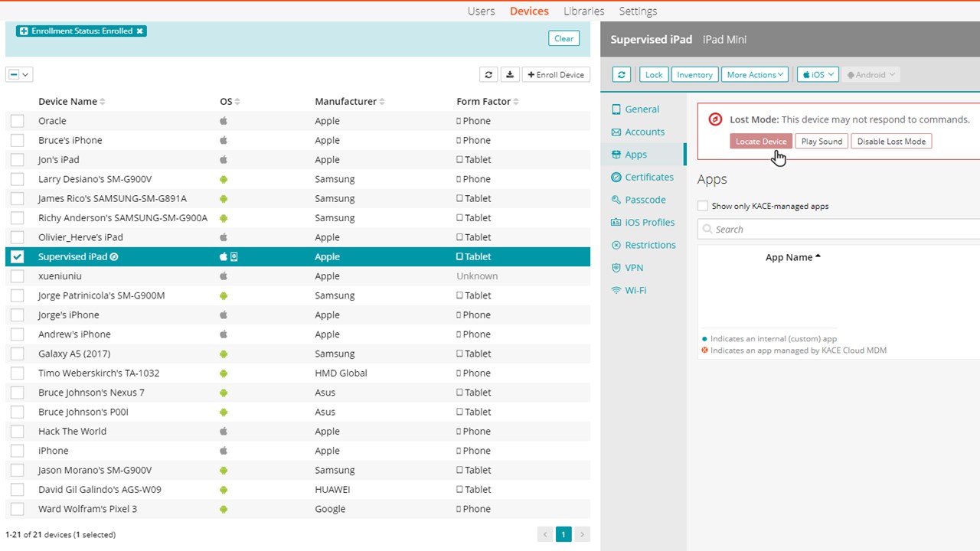Image resolution: width=980 pixels, height=551 pixels.
Task: Sort apps by App Name
Action: 793,257
